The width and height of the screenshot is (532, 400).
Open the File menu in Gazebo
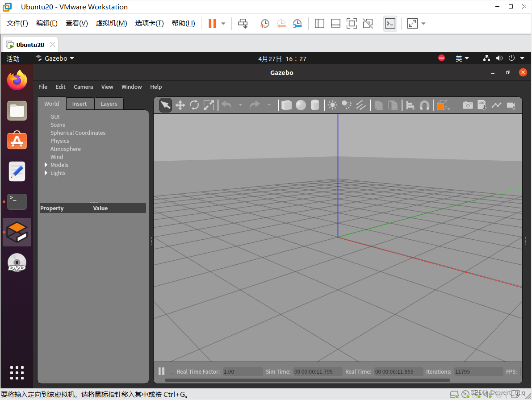coord(43,87)
